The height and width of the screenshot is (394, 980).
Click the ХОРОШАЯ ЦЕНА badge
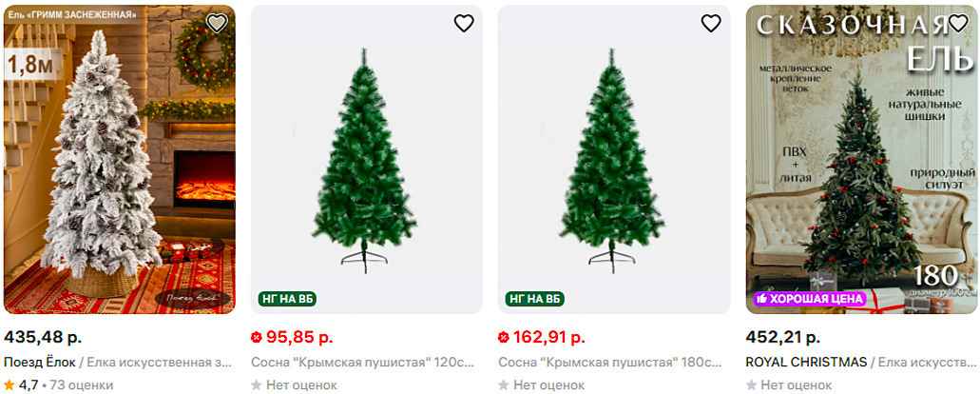(x=809, y=299)
